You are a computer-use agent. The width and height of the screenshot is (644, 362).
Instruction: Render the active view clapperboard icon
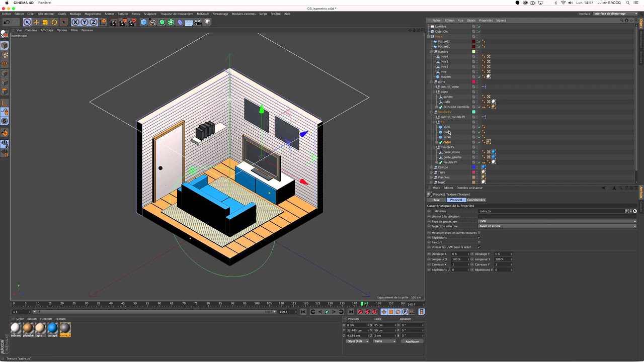tap(114, 22)
